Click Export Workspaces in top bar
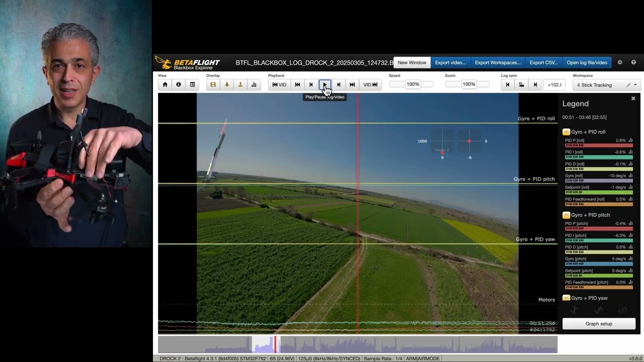Viewport: 644px width, 362px height. [498, 62]
